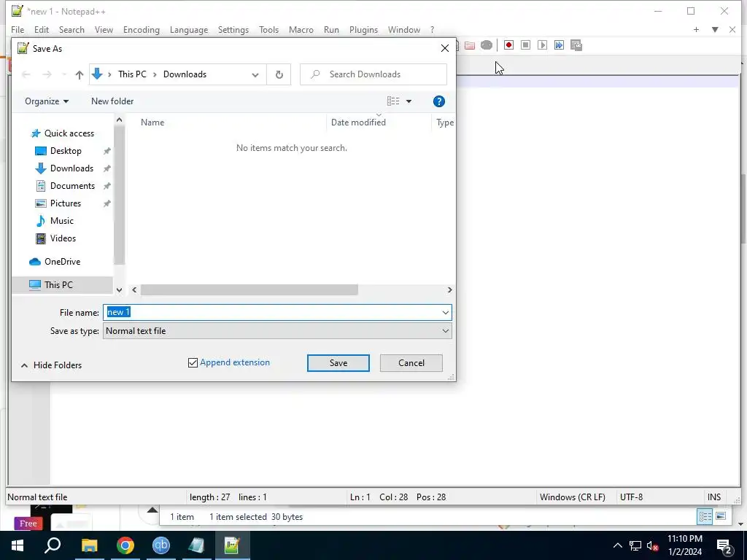This screenshot has height=560, width=747.
Task: Select OneDrive in navigation pane
Action: click(x=63, y=262)
